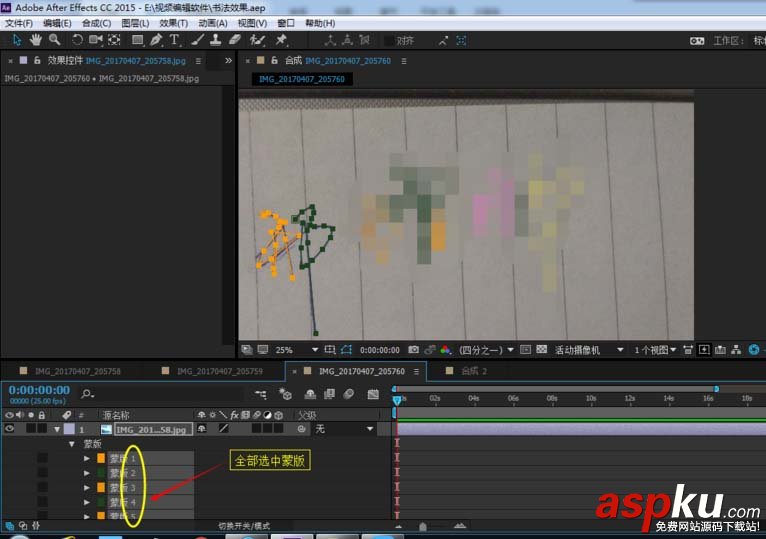Click the composition flowchart icon in viewer

736,350
